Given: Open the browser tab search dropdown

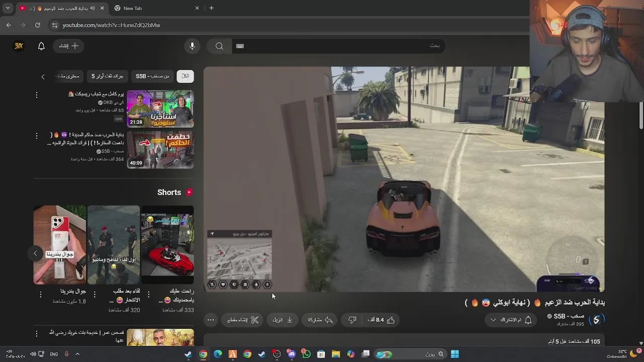Looking at the screenshot, I should tap(8, 8).
